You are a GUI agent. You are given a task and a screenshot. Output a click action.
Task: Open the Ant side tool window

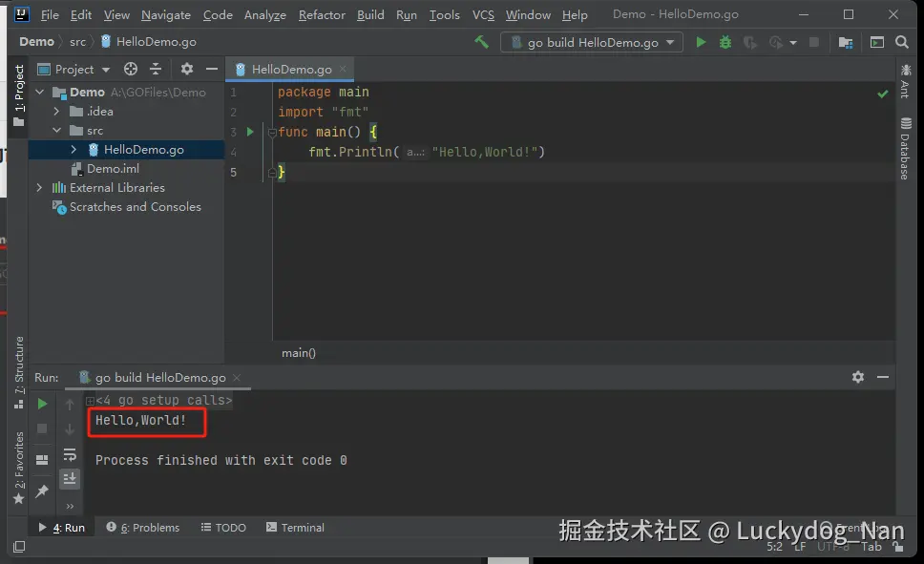[906, 81]
